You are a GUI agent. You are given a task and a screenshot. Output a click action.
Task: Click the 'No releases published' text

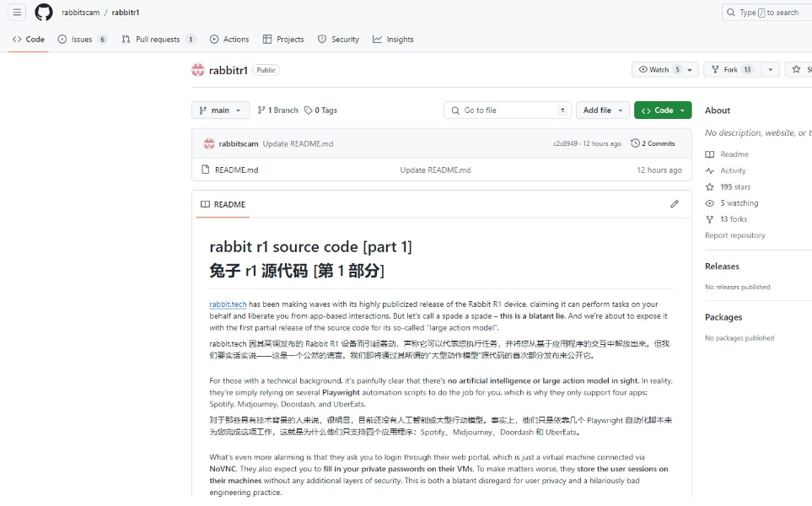pyautogui.click(x=738, y=287)
